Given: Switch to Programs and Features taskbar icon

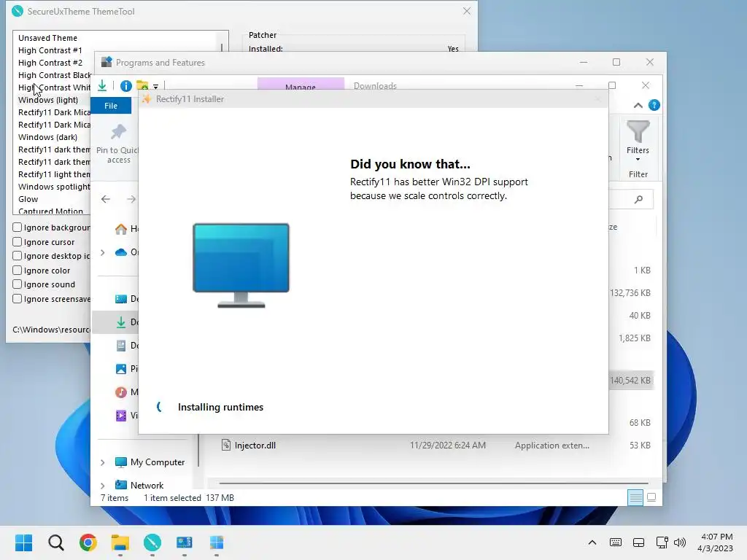Looking at the screenshot, I should click(185, 542).
